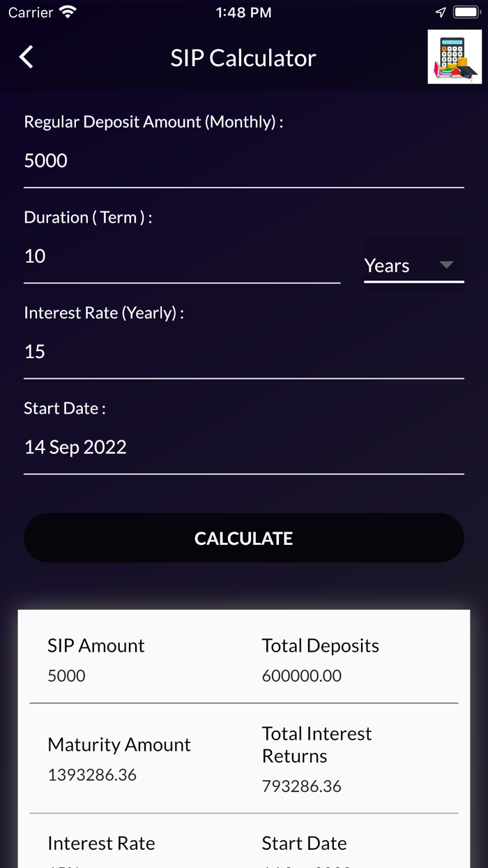Select the Maturity Amount value 1393286.36

click(x=92, y=775)
